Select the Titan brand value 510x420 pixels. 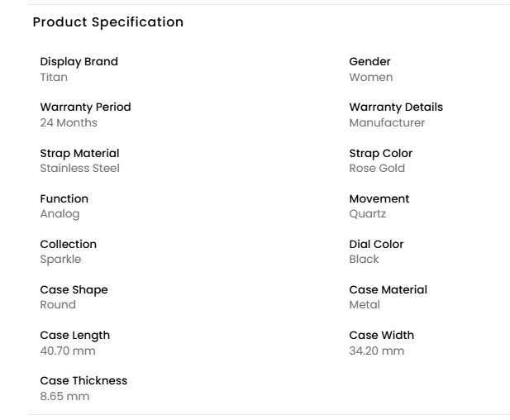tap(54, 77)
